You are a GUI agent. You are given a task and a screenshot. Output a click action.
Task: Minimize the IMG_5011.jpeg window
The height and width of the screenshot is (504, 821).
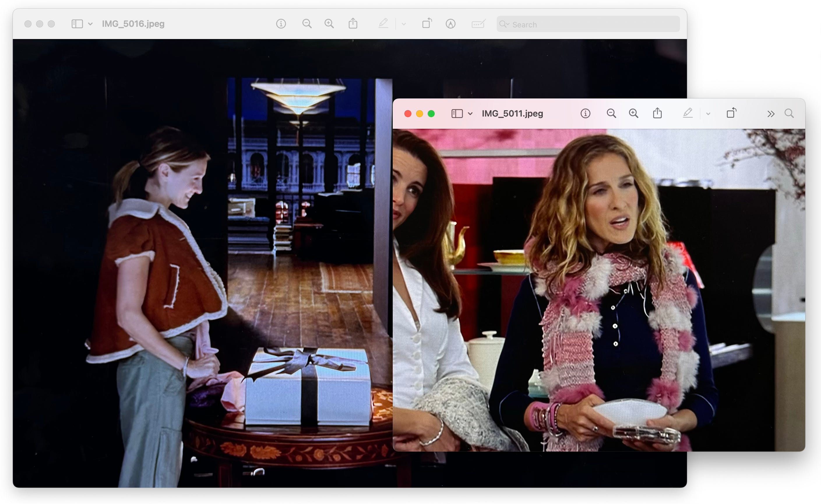419,114
